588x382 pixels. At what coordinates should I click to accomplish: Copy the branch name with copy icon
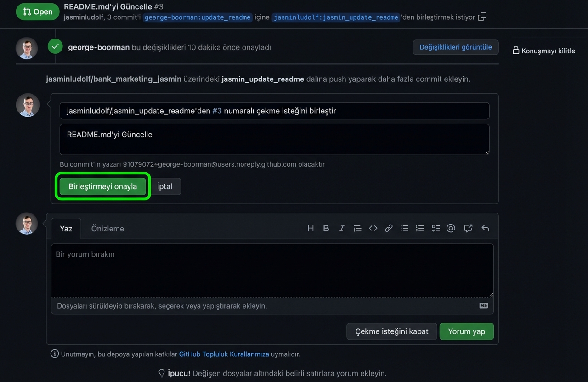point(482,17)
